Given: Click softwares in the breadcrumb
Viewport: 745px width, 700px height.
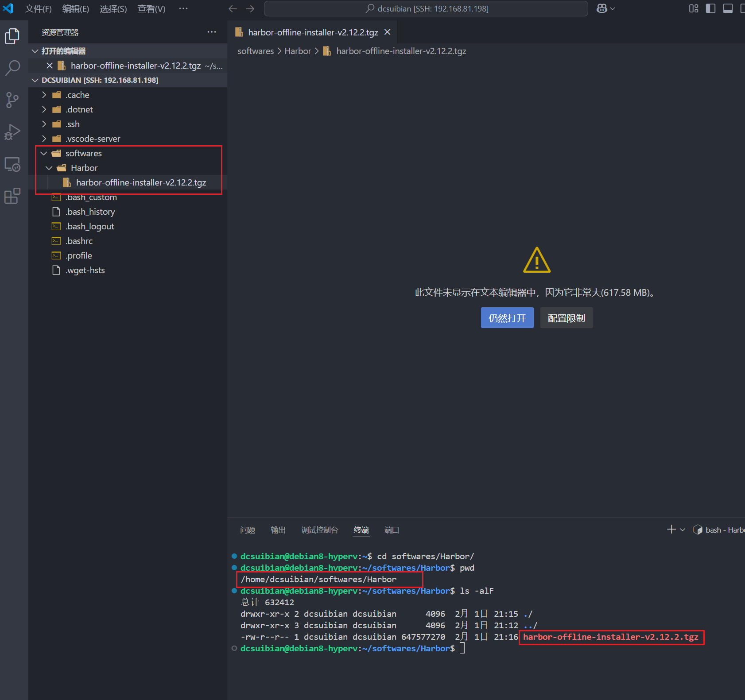Looking at the screenshot, I should tap(256, 51).
